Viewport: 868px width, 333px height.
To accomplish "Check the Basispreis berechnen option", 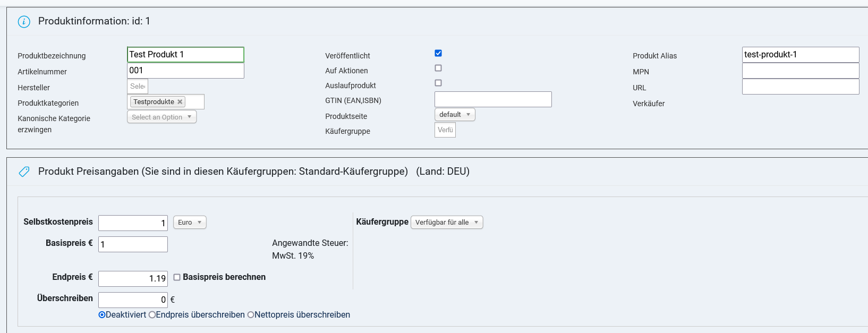I will (177, 277).
